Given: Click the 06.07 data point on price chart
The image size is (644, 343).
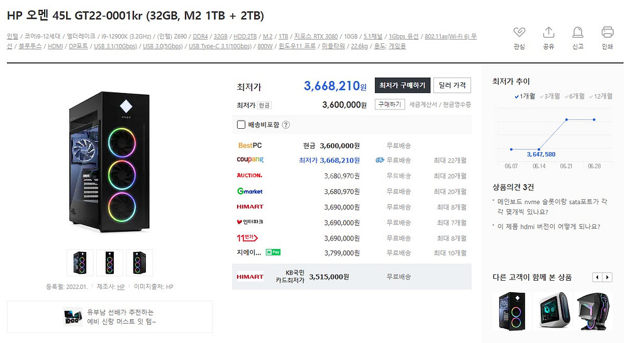Looking at the screenshot, I should (x=511, y=150).
